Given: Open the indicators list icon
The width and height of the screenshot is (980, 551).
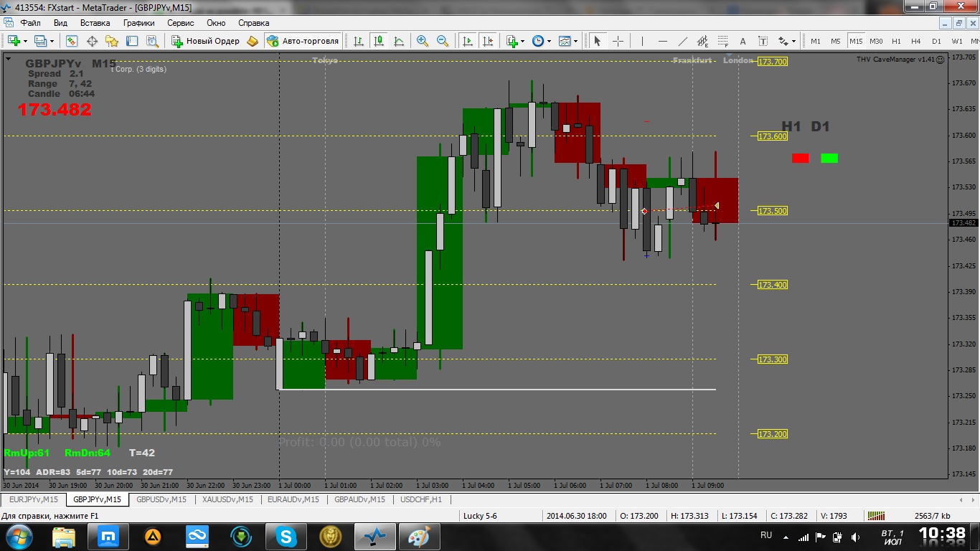Looking at the screenshot, I should [512, 41].
